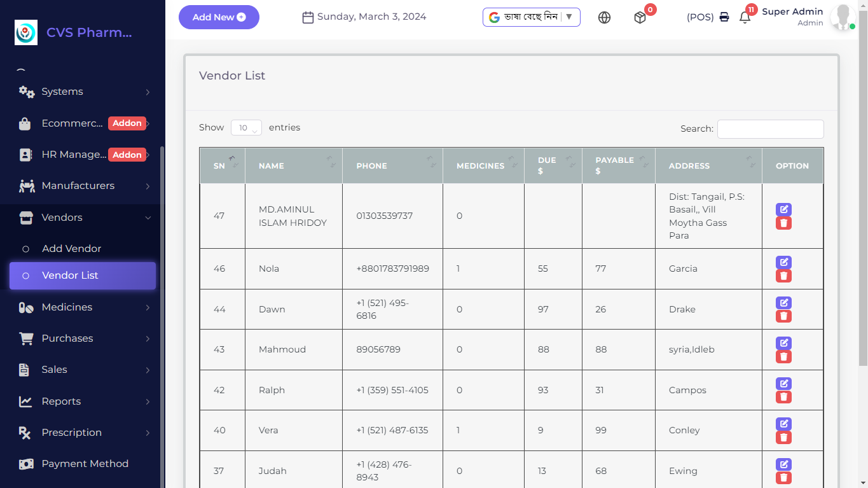The width and height of the screenshot is (868, 488).
Task: Click the package box icon with badge
Action: coord(640,18)
